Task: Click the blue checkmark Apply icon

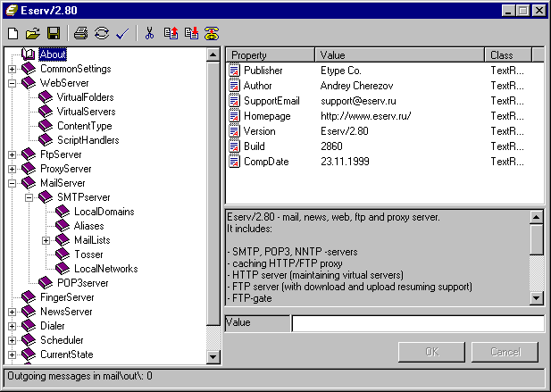Action: coord(122,33)
